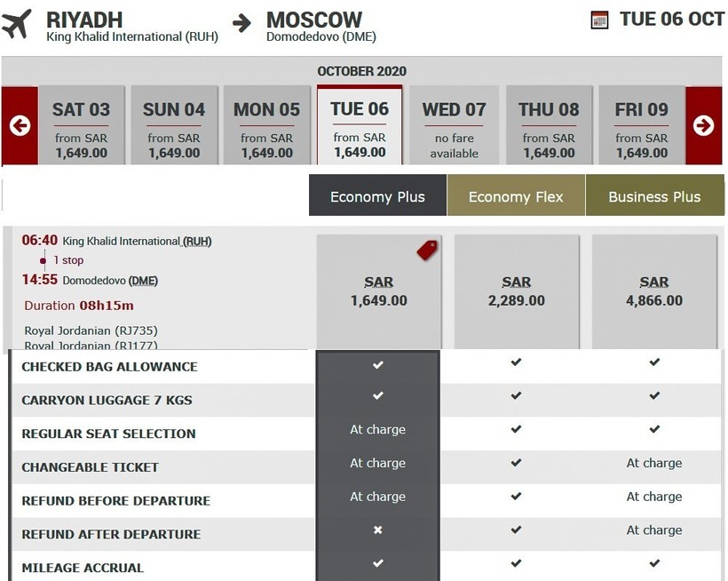Screen dimensions: 728x581
Task: Click Economy Plus checked bag allowance checkmark
Action: pyautogui.click(x=377, y=364)
